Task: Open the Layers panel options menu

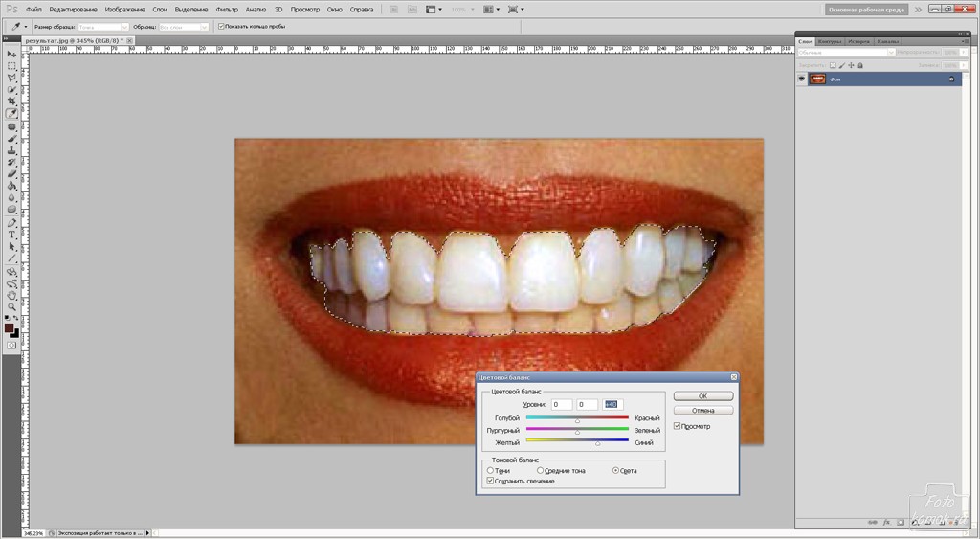Action: tap(963, 41)
